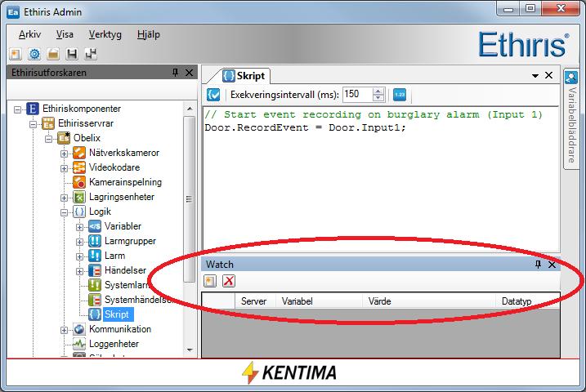This screenshot has width=586, height=392.
Task: Click the script check/validate icon
Action: click(213, 95)
